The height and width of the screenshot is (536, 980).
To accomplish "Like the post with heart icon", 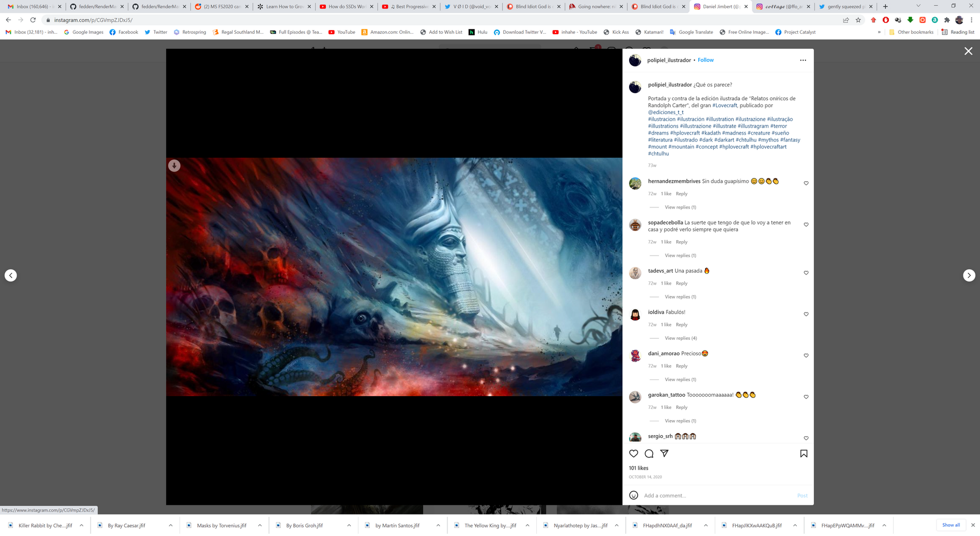I will 633,453.
